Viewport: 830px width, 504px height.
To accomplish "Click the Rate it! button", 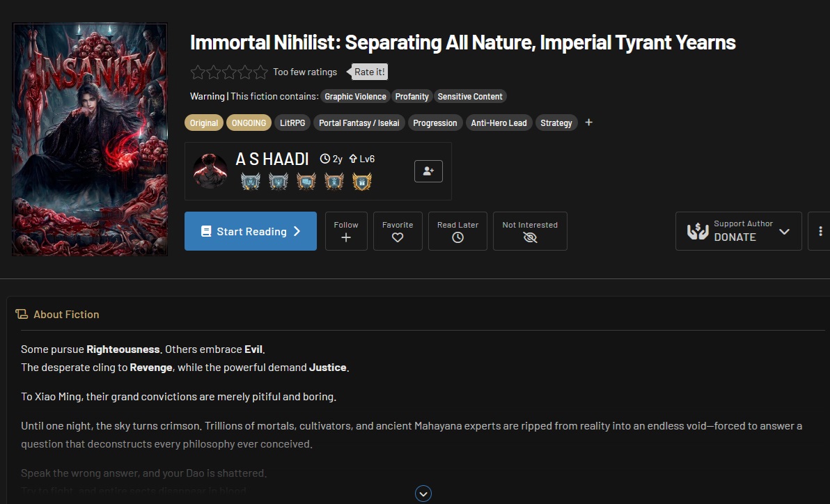I will point(369,72).
